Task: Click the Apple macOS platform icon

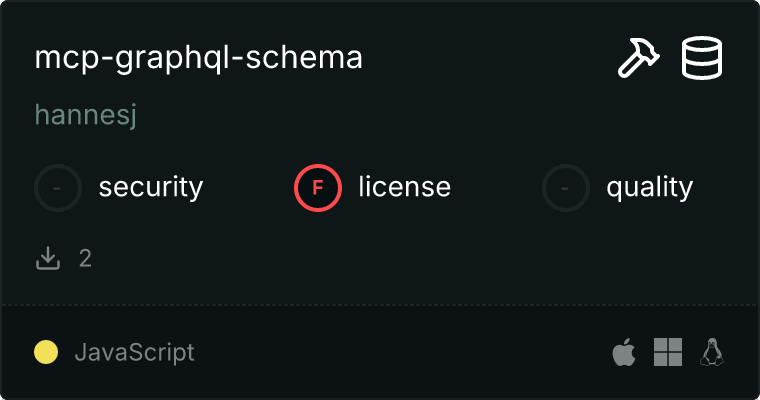Action: coord(623,352)
